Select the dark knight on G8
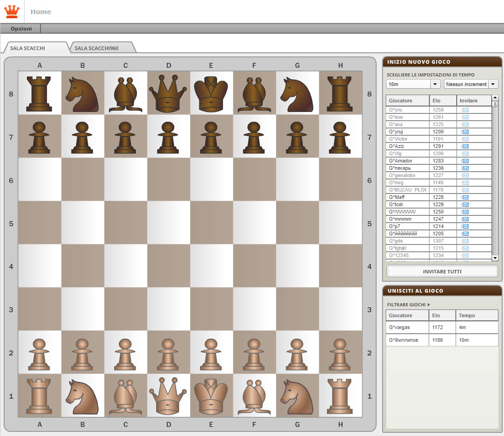Viewport: 504px width, 436px height. [297, 94]
